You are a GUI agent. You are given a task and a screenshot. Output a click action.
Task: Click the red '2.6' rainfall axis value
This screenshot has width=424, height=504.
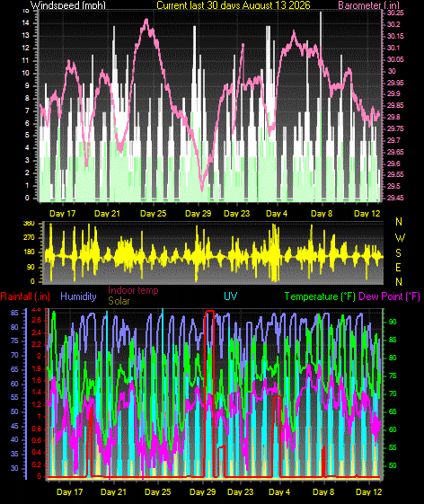pyautogui.click(x=36, y=321)
